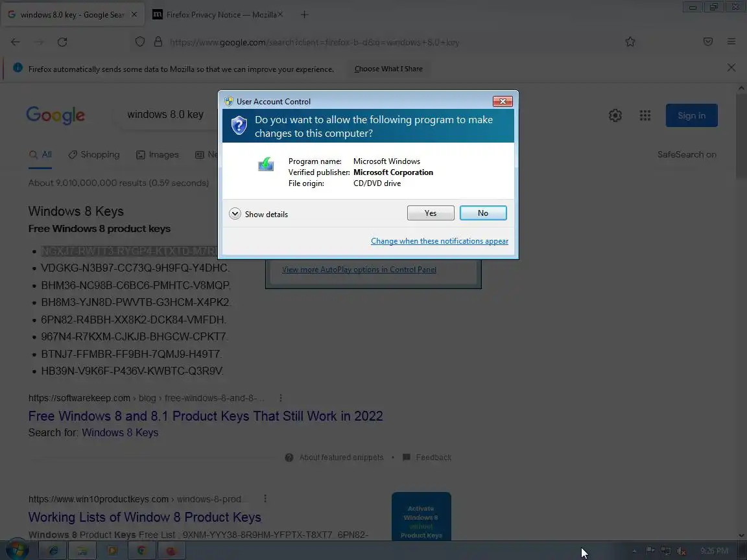Open Free Windows 8 and 8.1 Product Keys result

[x=206, y=416]
